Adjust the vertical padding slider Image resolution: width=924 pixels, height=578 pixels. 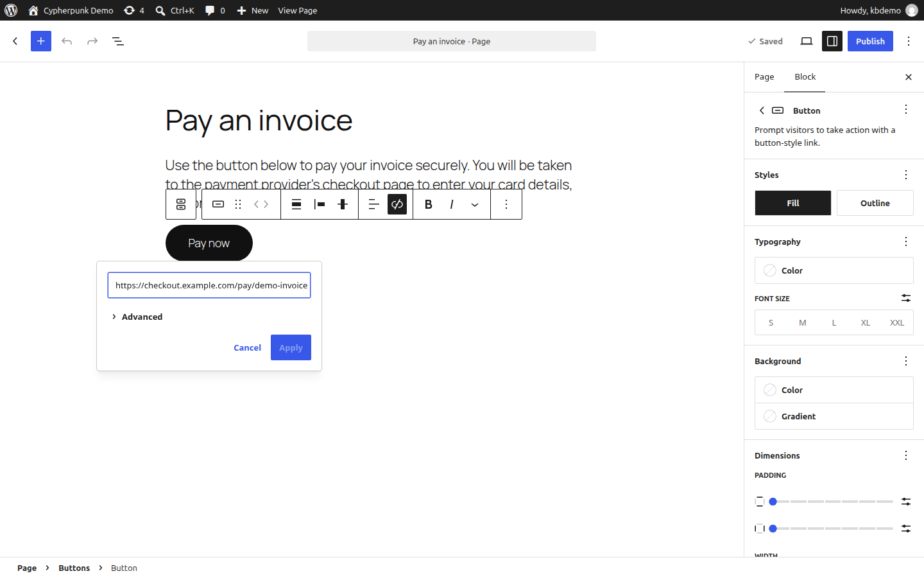832,502
